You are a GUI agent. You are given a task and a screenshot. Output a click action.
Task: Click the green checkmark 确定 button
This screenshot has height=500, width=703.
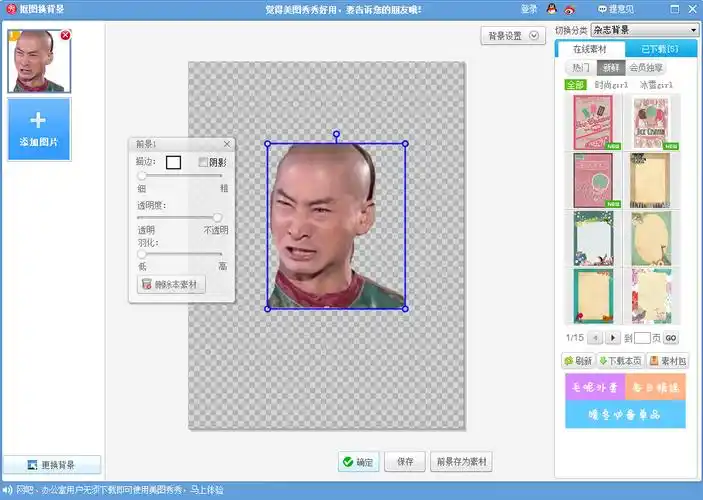click(358, 462)
